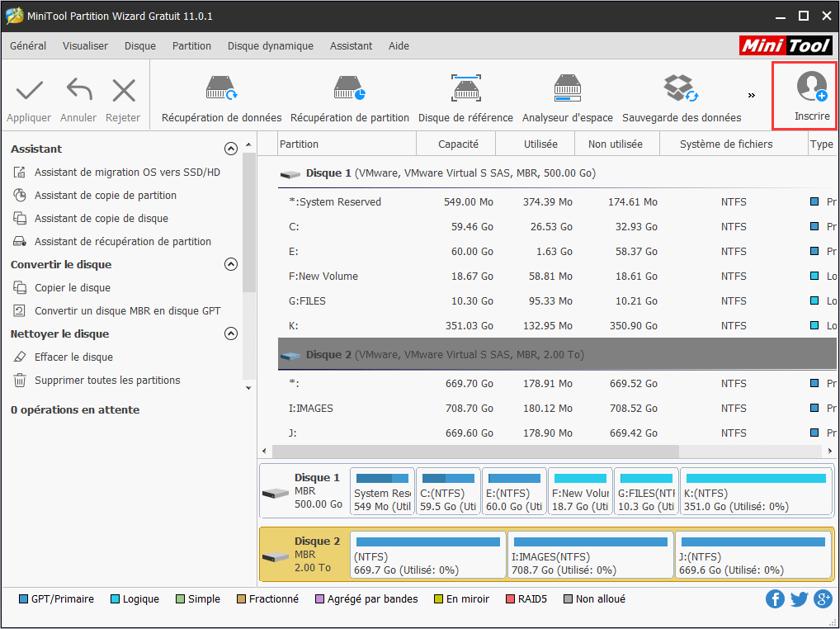Select the K:(NTFS) block in Disque 1 map
This screenshot has width=840, height=629.
click(755, 491)
